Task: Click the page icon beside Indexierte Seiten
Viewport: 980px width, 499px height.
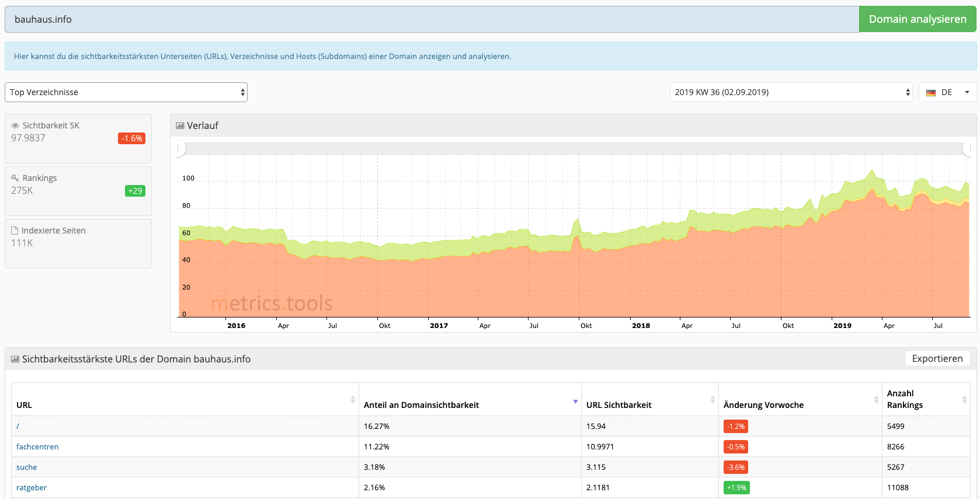Action: tap(15, 231)
